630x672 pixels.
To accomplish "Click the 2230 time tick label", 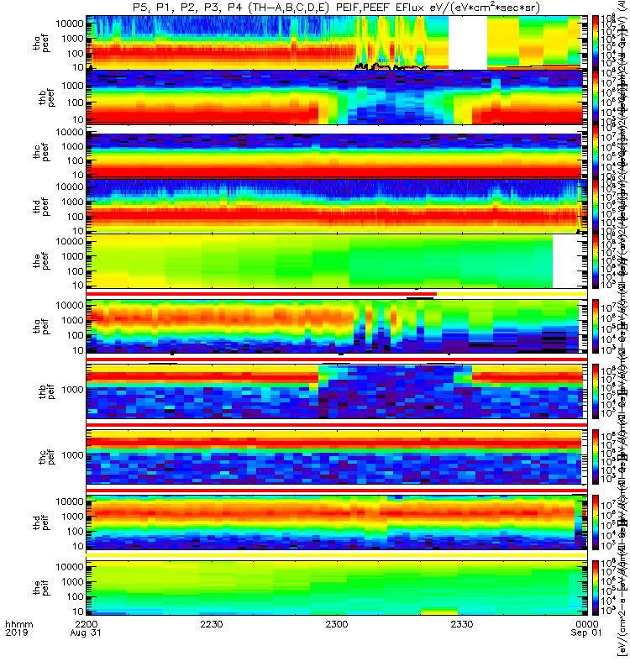I will tap(212, 624).
